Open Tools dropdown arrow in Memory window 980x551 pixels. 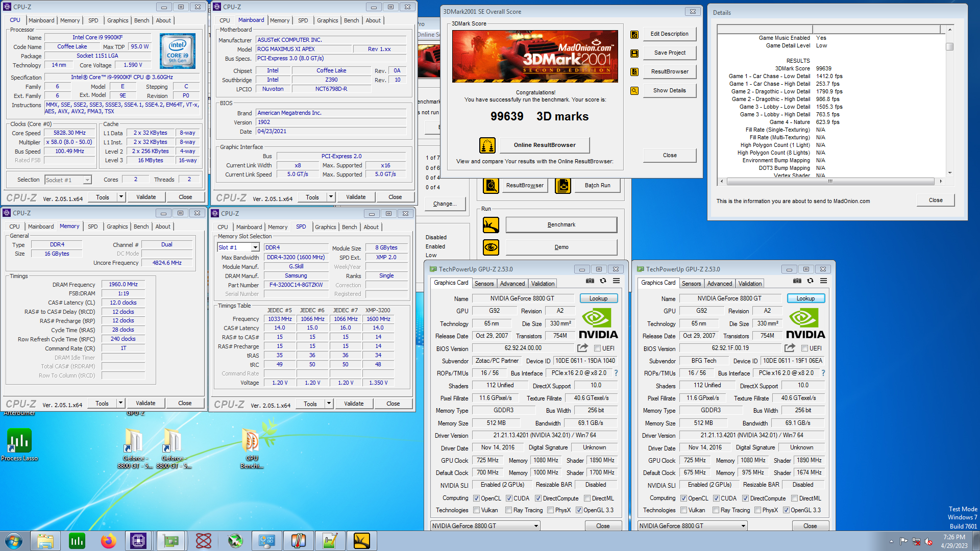(x=120, y=403)
